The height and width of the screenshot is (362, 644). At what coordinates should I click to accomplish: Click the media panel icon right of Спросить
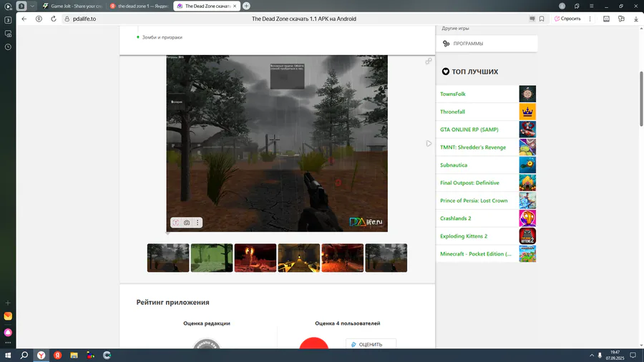click(606, 19)
